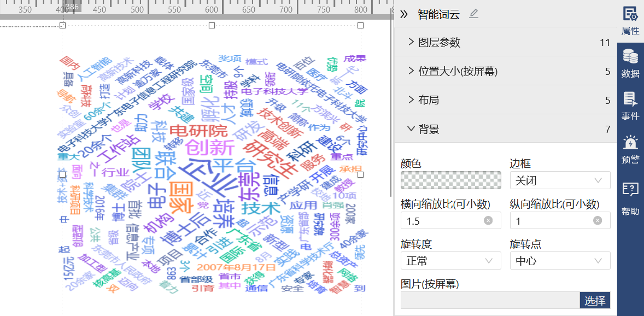Click the word 奖项 in the word cloud
The image size is (644, 316).
pos(230,58)
